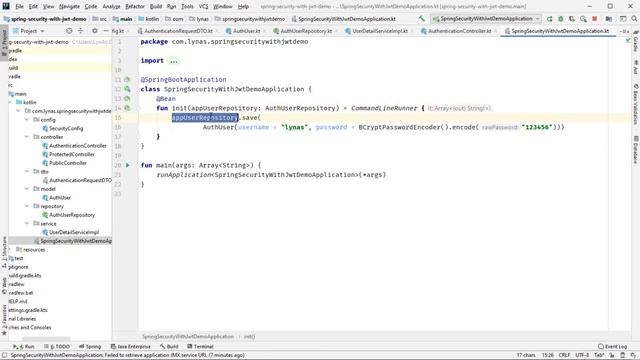Click the @Bean gutter icon on line 13
This screenshot has height=360, width=640.
[x=127, y=98]
